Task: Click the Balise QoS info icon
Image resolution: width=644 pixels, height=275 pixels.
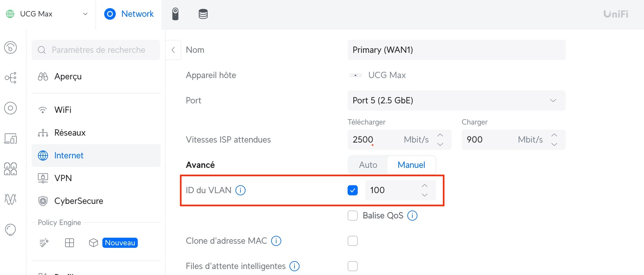Action: [412, 216]
